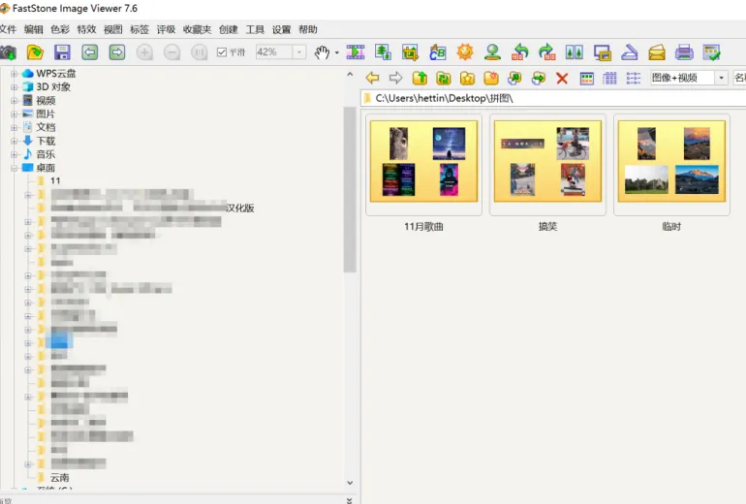Image resolution: width=746 pixels, height=504 pixels.
Task: Click the adjust lighting sun icon
Action: click(x=465, y=52)
